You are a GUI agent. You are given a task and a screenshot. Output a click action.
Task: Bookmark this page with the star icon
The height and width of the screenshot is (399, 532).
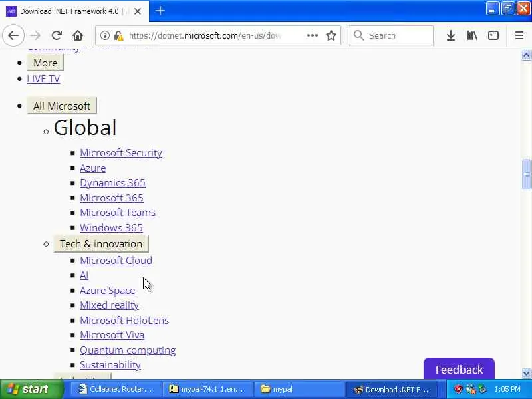331,35
